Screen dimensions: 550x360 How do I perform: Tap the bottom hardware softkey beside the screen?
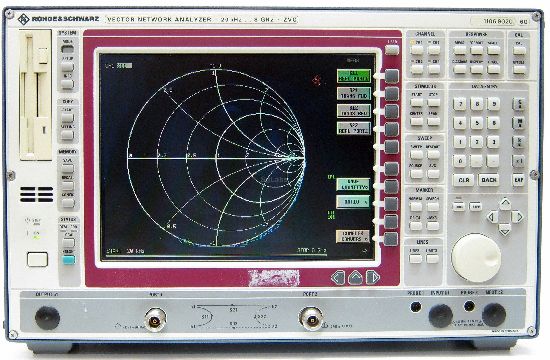[391, 239]
